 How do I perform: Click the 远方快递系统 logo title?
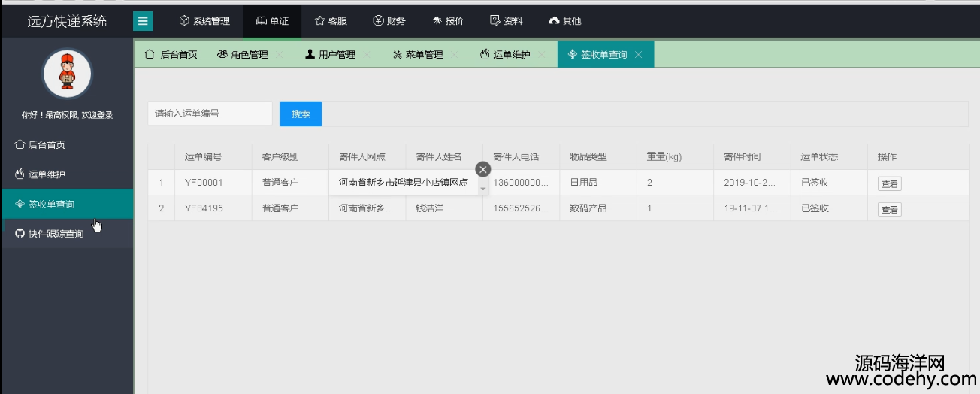point(67,21)
